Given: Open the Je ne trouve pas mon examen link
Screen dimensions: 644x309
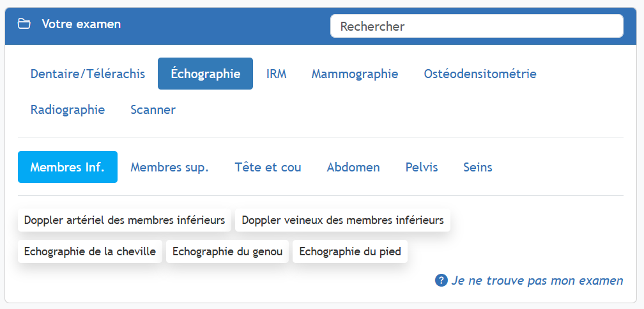Looking at the screenshot, I should pos(537,280).
